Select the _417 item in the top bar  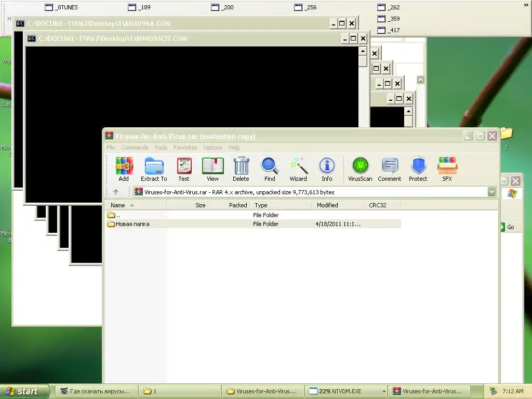coord(389,30)
